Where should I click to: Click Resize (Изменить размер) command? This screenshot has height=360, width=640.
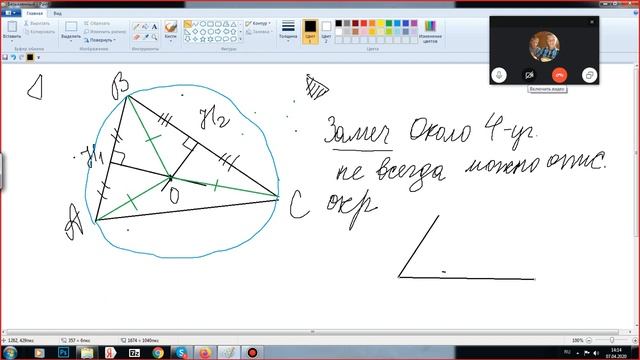tap(105, 31)
